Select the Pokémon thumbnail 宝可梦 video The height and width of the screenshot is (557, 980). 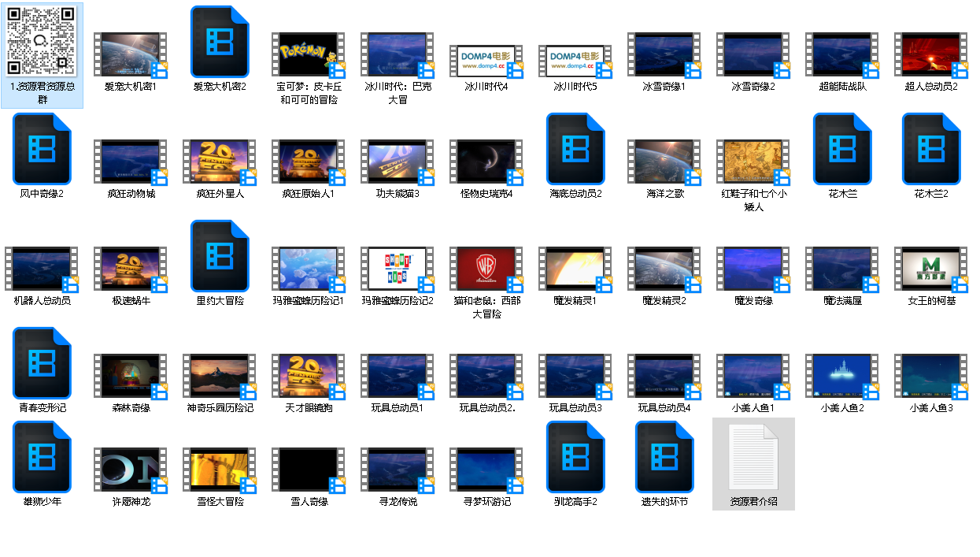click(x=309, y=54)
